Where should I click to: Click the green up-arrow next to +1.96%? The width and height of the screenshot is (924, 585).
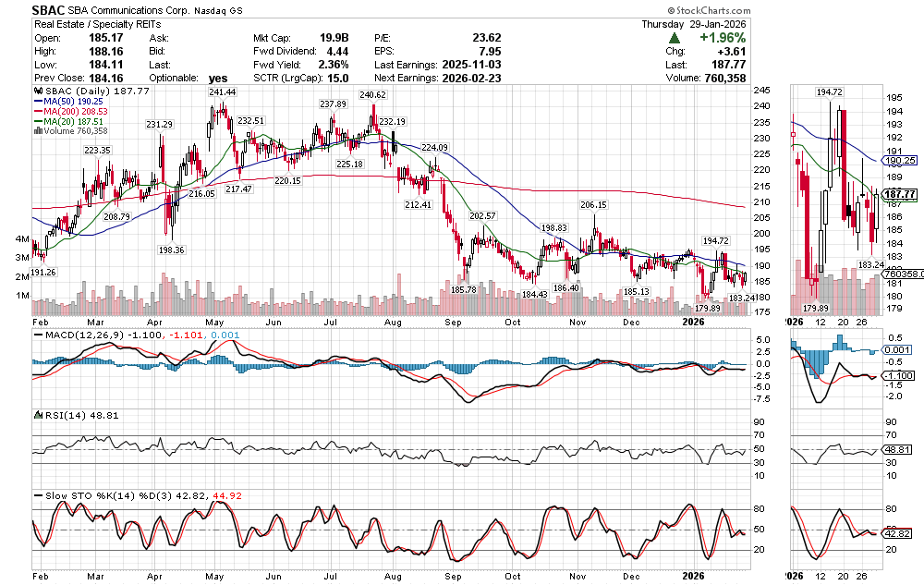675,38
